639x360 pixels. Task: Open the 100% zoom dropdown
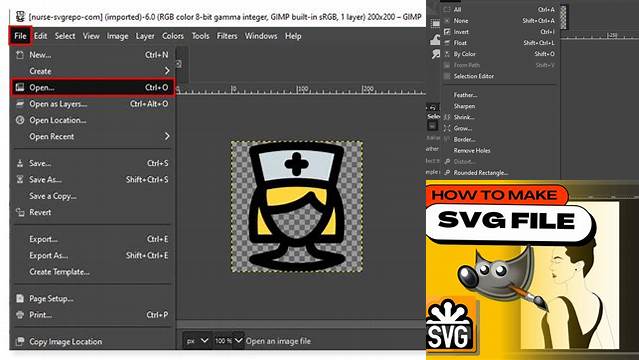229,340
